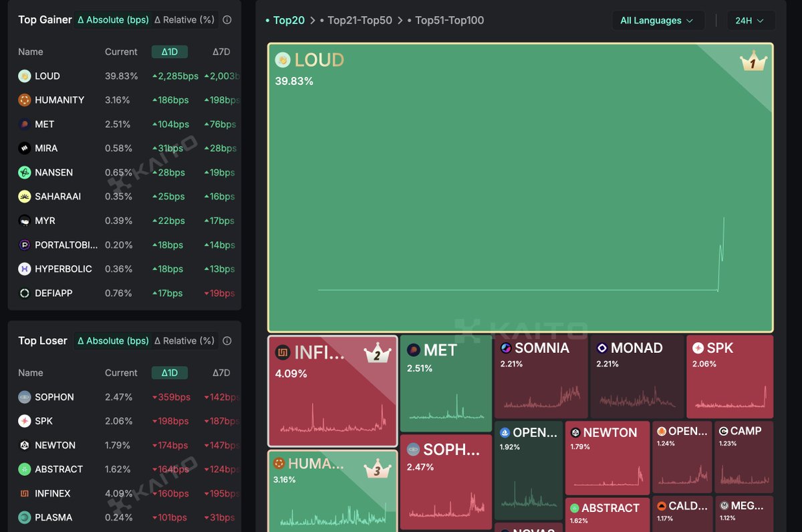Viewport: 802px width, 532px height.
Task: Click MIRA's 31bps value
Action: pyautogui.click(x=168, y=148)
